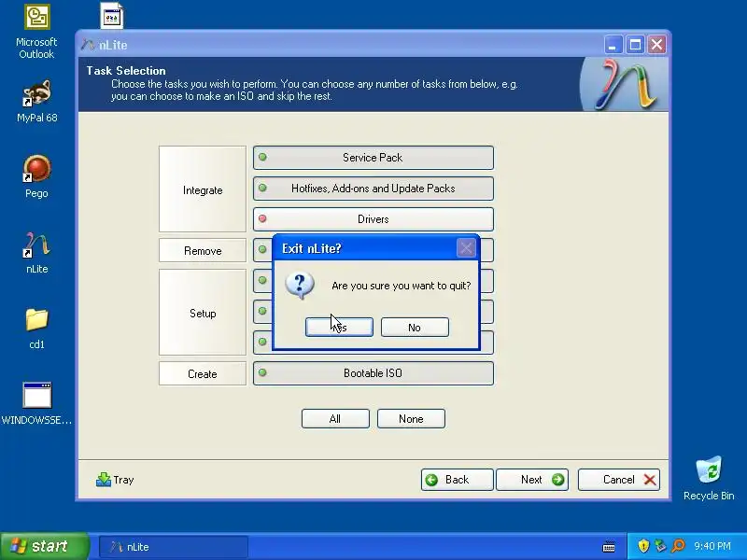Select the Integrate category label
The width and height of the screenshot is (747, 560).
click(x=203, y=189)
